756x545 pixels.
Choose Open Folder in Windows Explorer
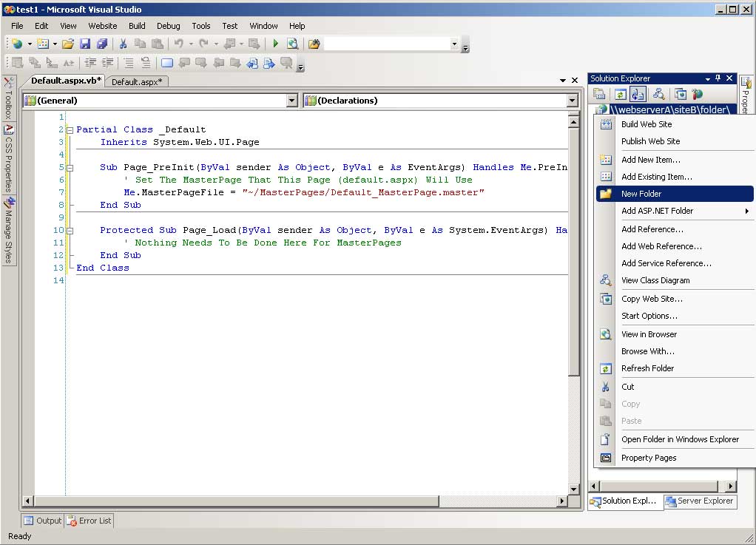pyautogui.click(x=675, y=439)
